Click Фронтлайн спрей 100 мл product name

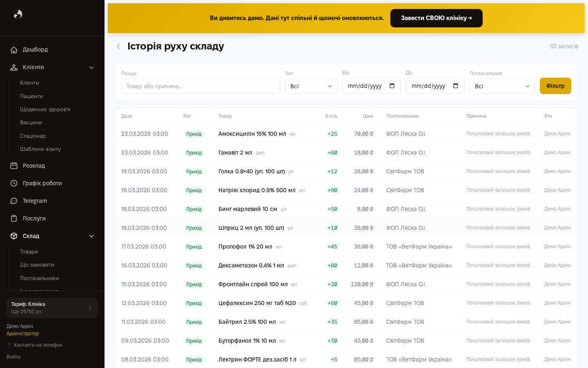click(x=253, y=284)
